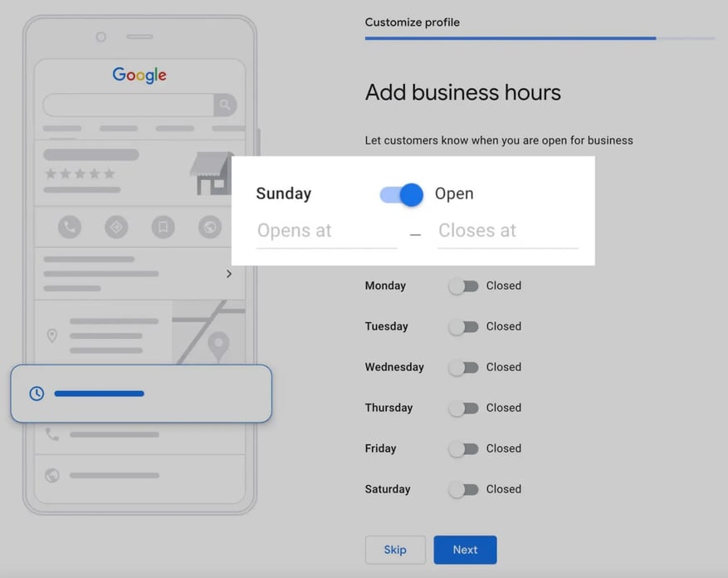Click the globe icon at mockup bottom row
This screenshot has height=578, width=728.
[x=52, y=475]
